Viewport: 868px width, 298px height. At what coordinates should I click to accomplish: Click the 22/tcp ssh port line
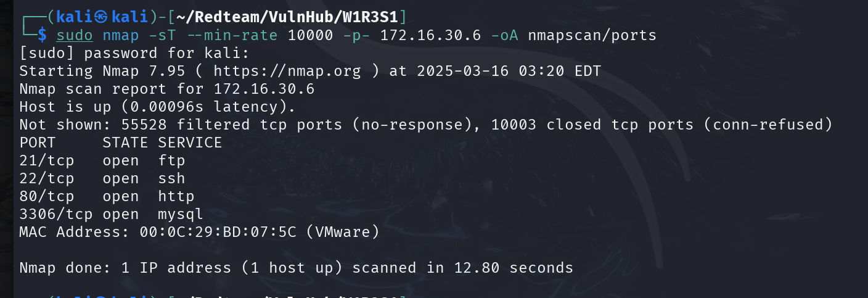coord(102,178)
